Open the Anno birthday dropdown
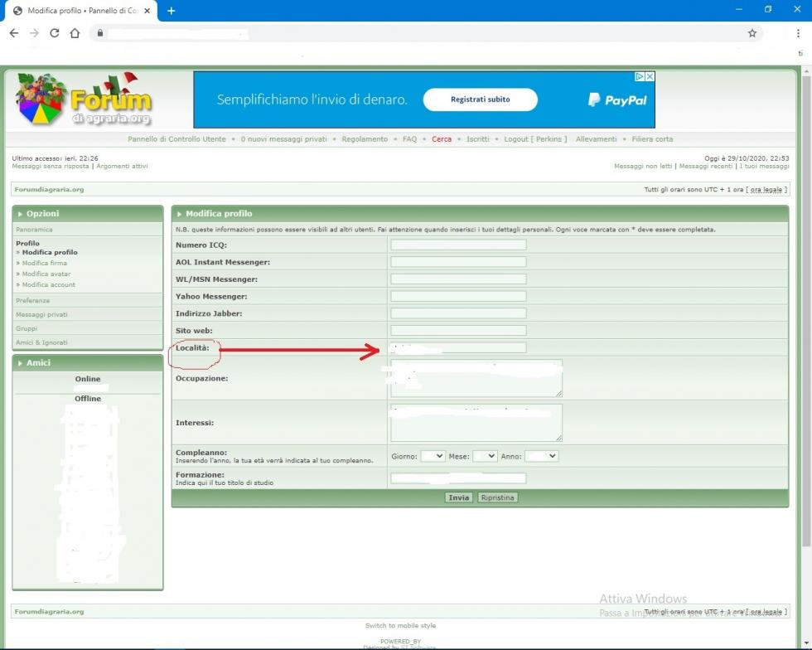The image size is (812, 650). (x=542, y=456)
